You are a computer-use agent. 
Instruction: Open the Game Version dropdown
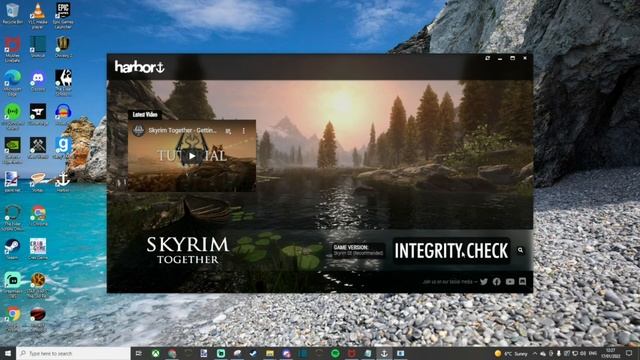358,251
